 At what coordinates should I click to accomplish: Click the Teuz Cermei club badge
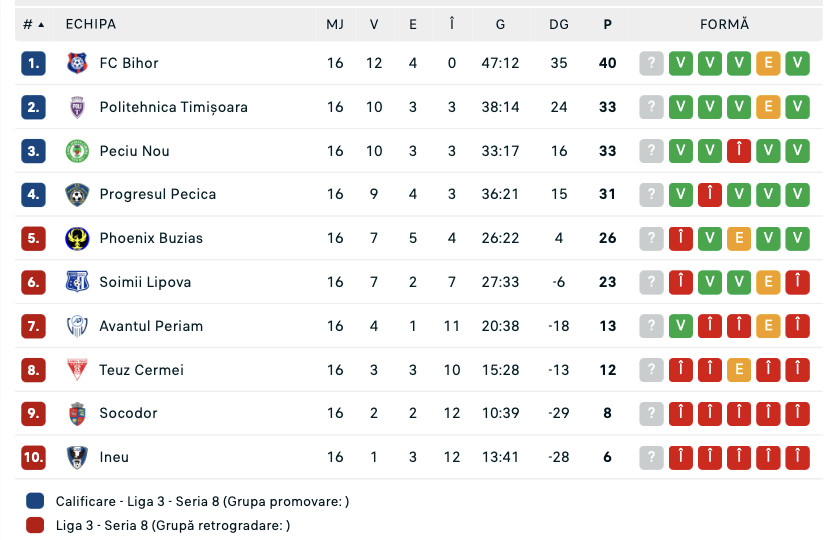click(77, 370)
